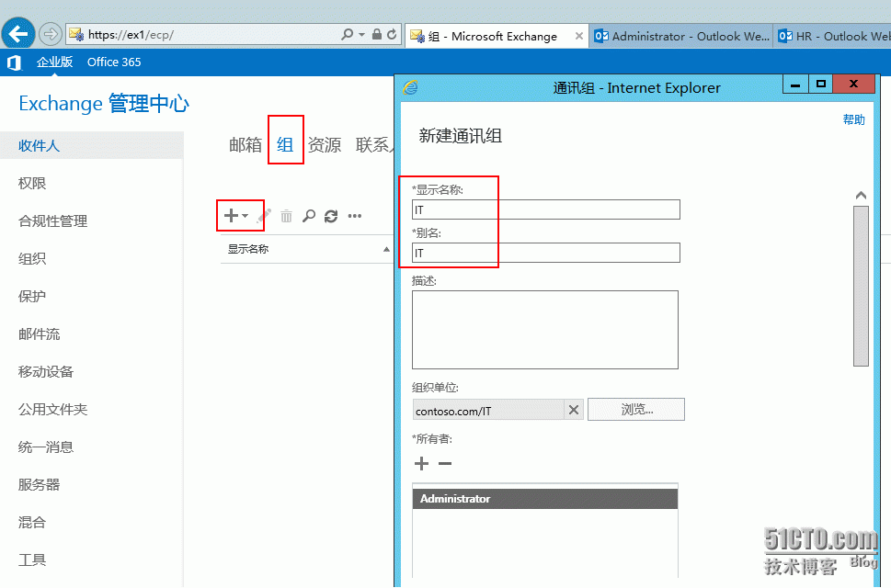This screenshot has height=588, width=891.
Task: Click the browser forward arrow button
Action: pyautogui.click(x=51, y=34)
